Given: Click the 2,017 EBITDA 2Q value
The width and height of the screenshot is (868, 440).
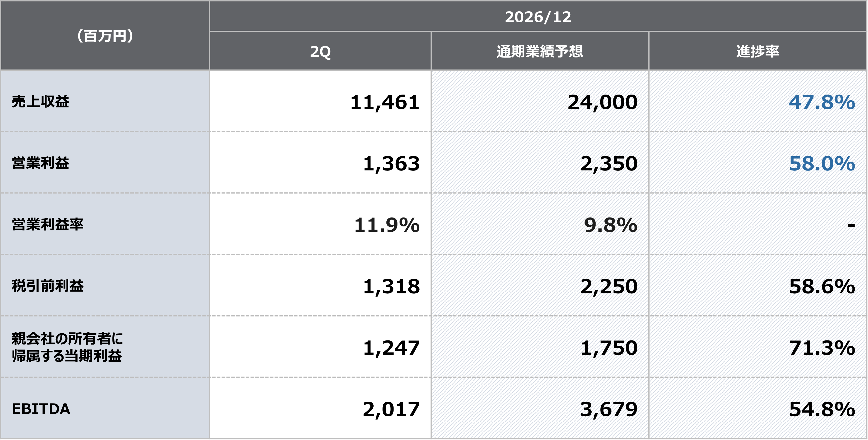Looking at the screenshot, I should click(x=391, y=409).
